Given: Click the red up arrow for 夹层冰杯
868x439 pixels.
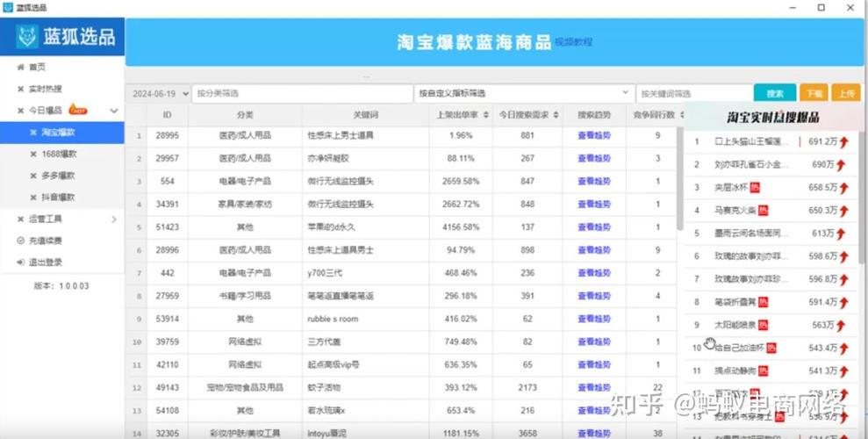Looking at the screenshot, I should 843,188.
